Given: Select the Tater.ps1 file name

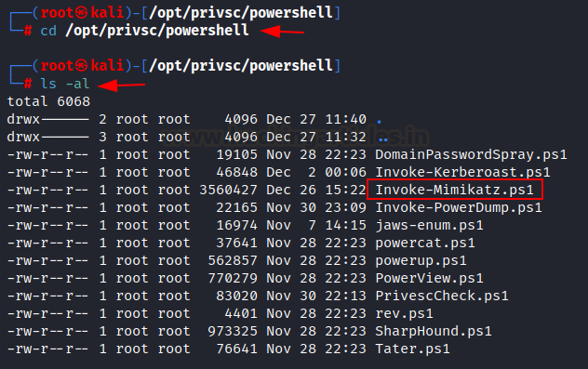Looking at the screenshot, I should 412,349.
